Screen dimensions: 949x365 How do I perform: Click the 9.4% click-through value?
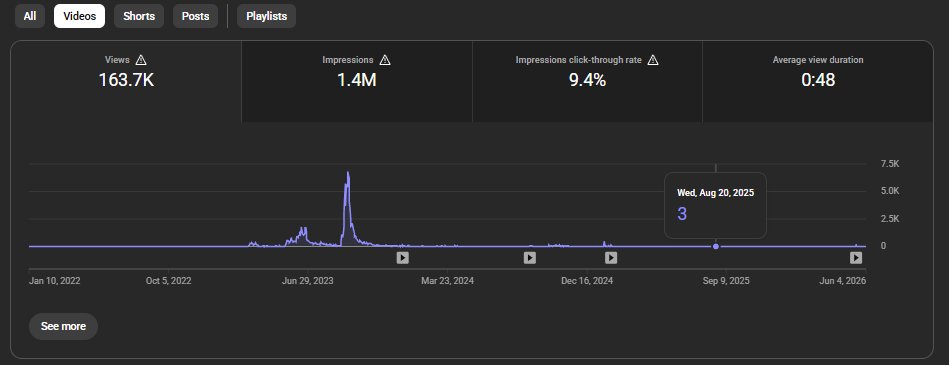587,80
